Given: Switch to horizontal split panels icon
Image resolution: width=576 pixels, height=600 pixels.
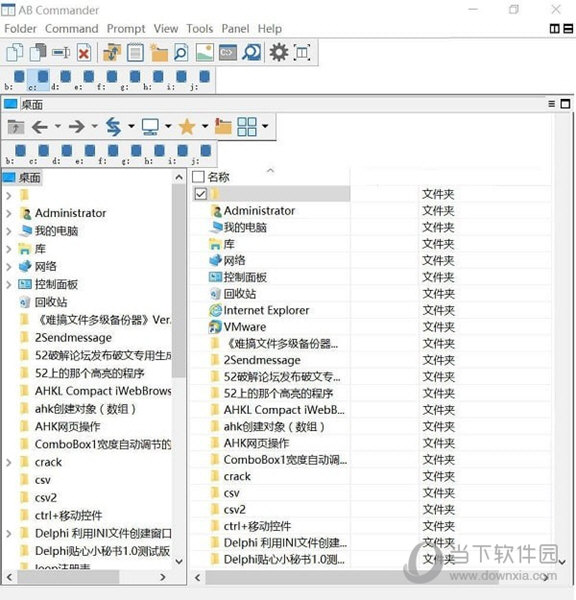Looking at the screenshot, I should pos(568,29).
